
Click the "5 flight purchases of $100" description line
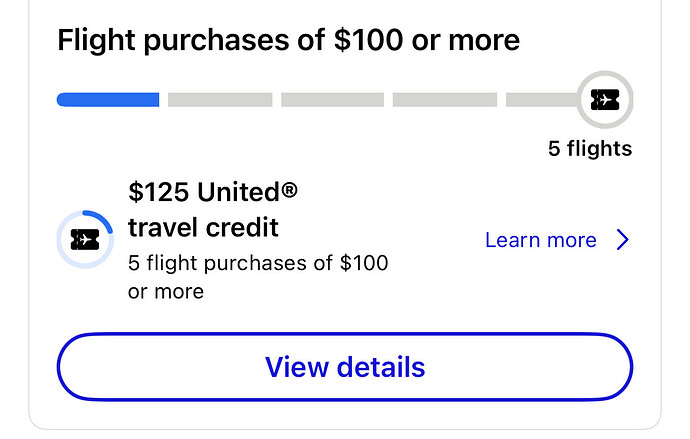(x=258, y=264)
